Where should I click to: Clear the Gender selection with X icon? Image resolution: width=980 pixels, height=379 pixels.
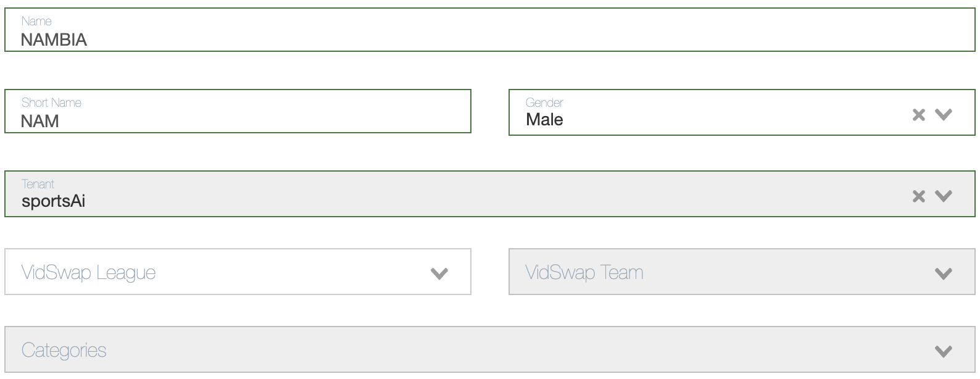[x=918, y=115]
